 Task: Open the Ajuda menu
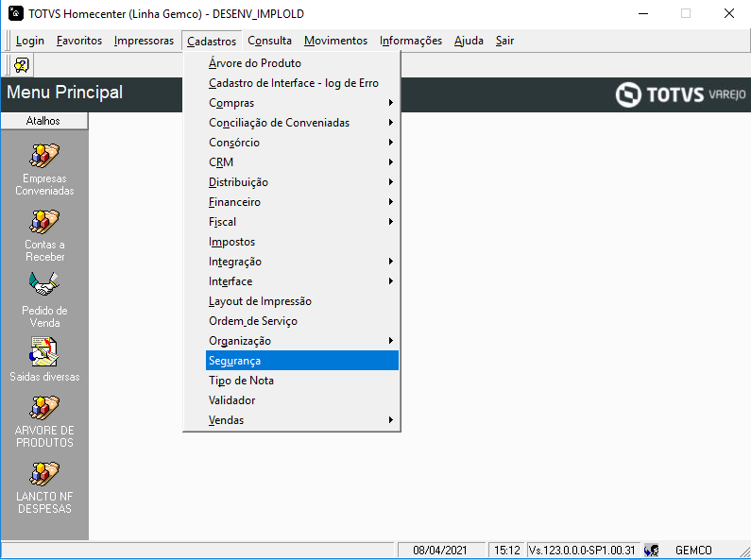point(469,41)
